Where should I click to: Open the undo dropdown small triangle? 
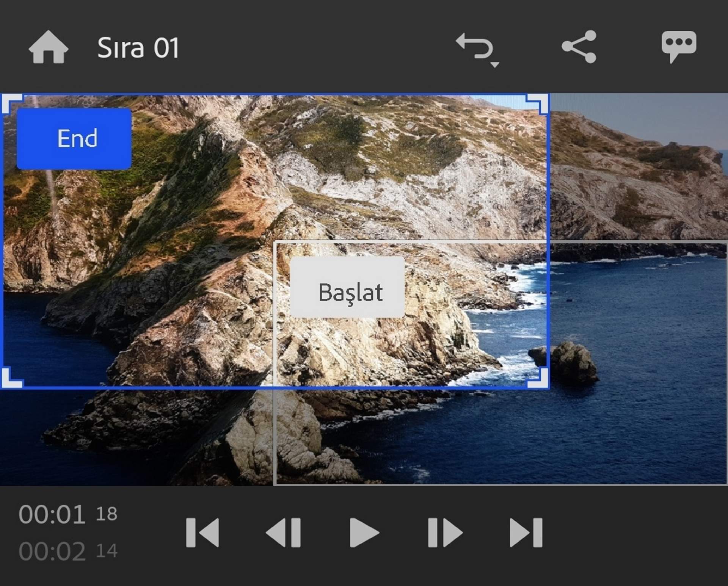[x=494, y=65]
